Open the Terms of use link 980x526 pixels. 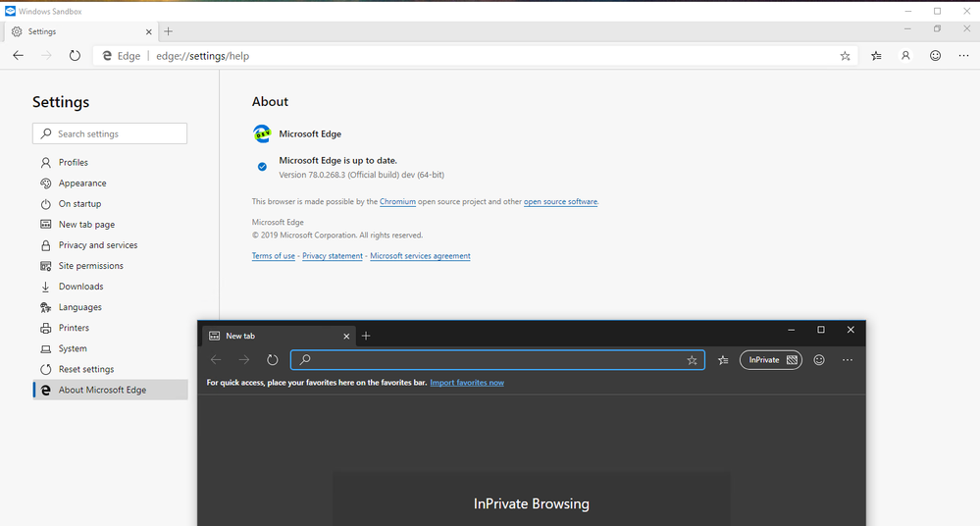[x=273, y=256]
